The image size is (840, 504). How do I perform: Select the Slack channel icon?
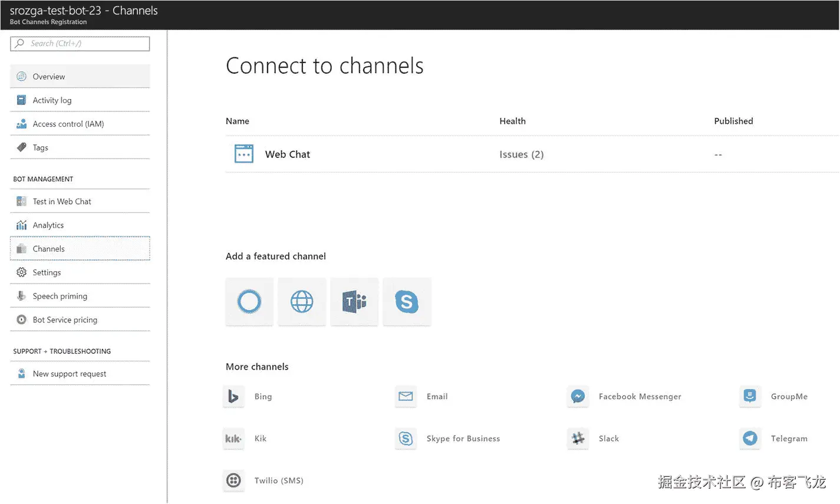pos(578,439)
